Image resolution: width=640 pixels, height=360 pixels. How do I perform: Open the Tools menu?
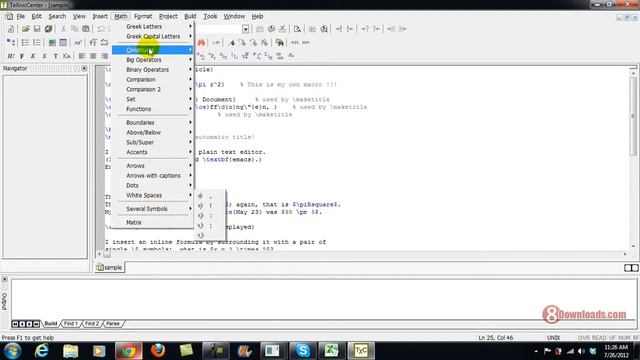click(210, 16)
